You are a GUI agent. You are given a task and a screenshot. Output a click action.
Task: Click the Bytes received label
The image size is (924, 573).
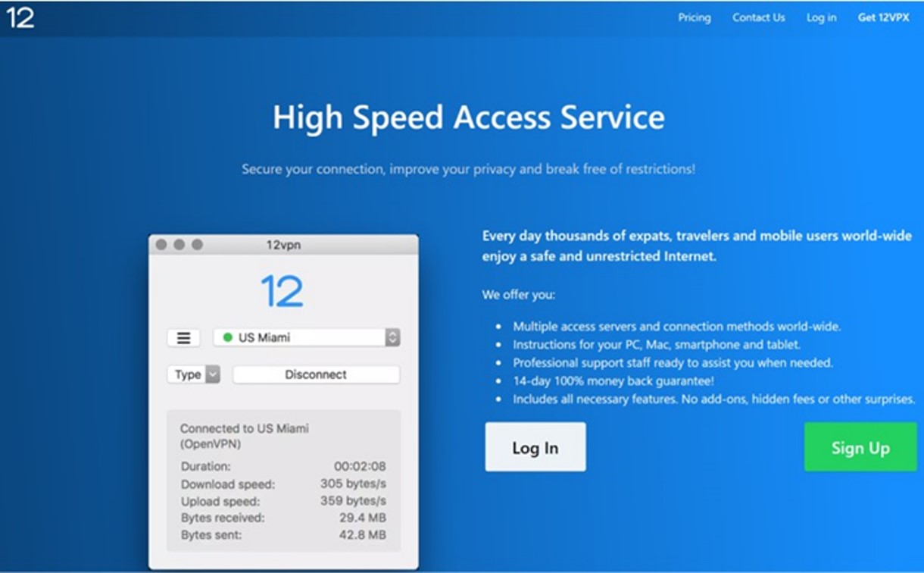(223, 518)
